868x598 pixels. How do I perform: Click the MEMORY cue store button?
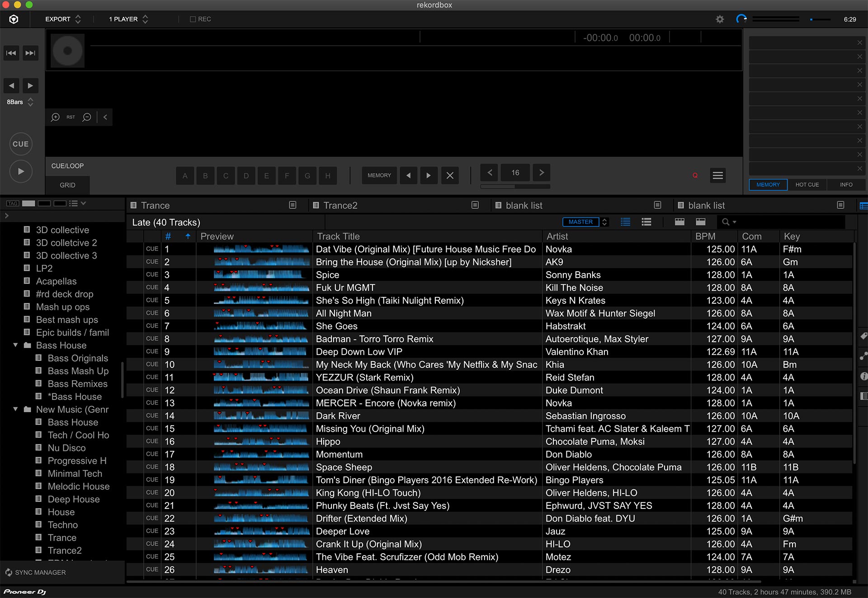[379, 175]
